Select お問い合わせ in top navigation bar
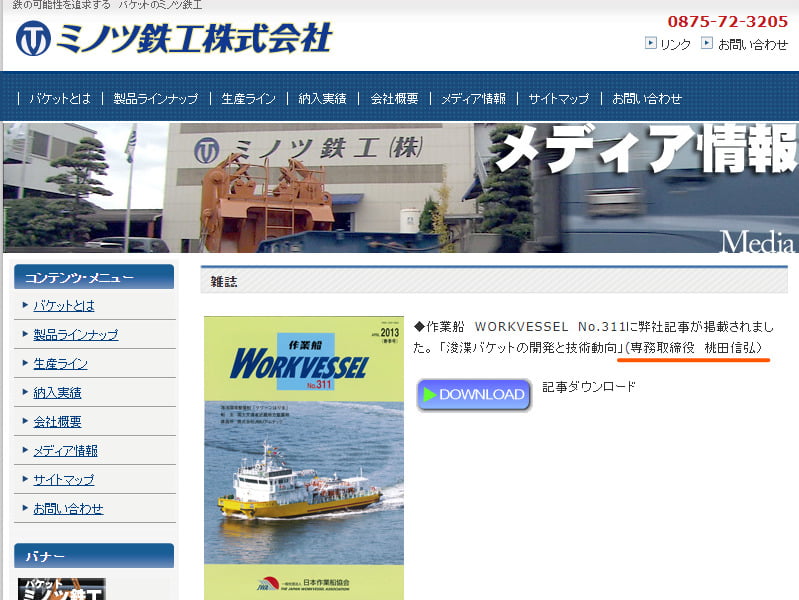This screenshot has width=799, height=600. point(646,98)
